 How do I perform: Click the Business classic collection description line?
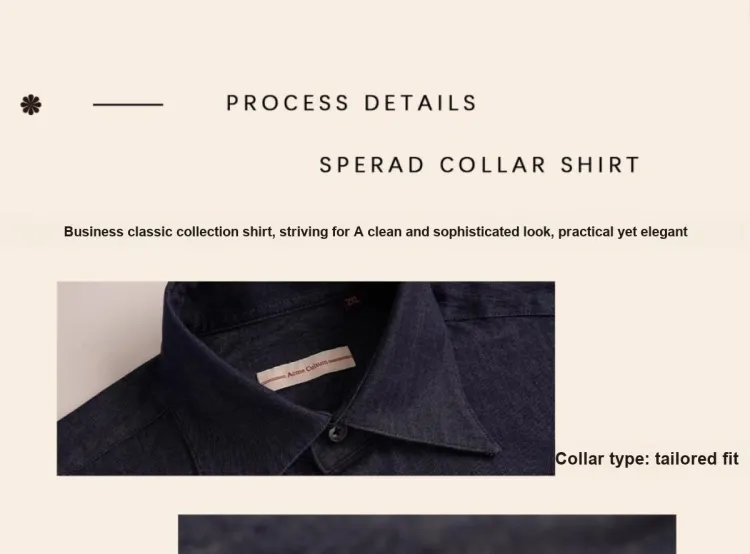[375, 232]
